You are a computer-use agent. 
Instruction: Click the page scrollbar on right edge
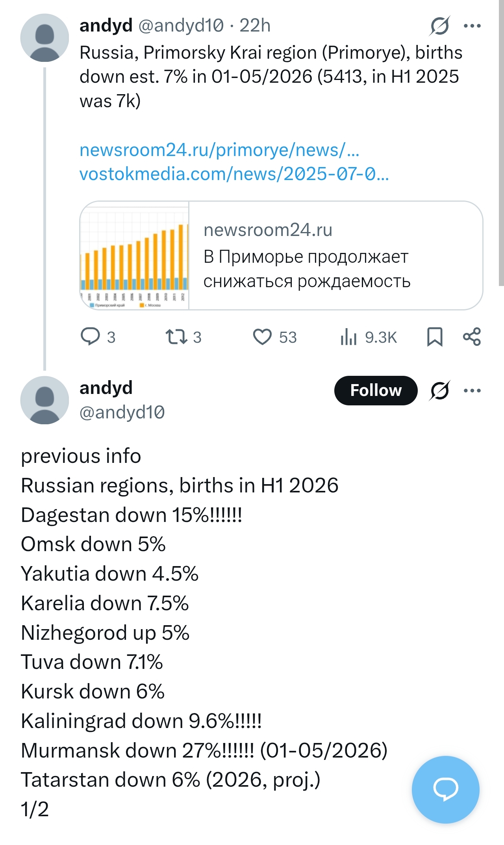501,143
